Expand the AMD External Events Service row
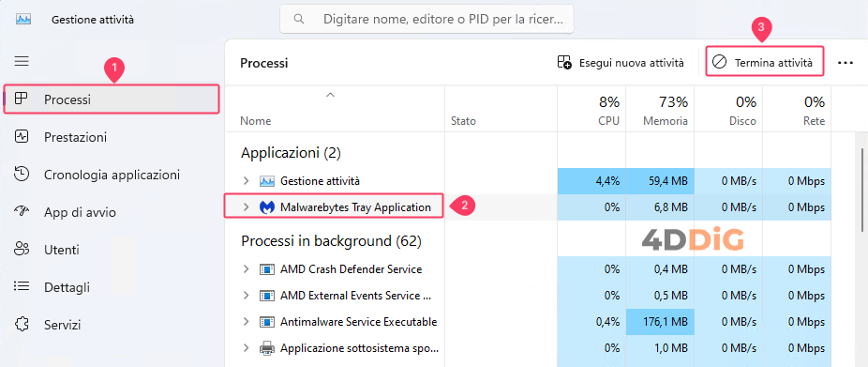The image size is (868, 367). click(247, 296)
